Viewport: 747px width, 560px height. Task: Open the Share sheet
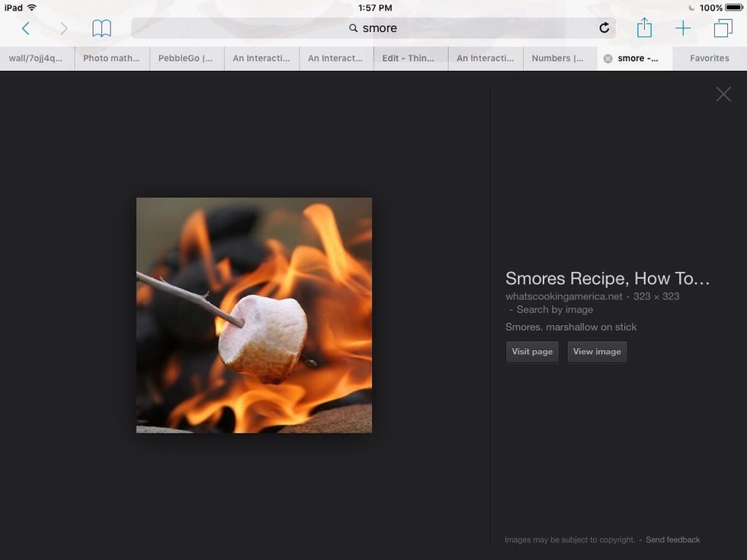644,27
